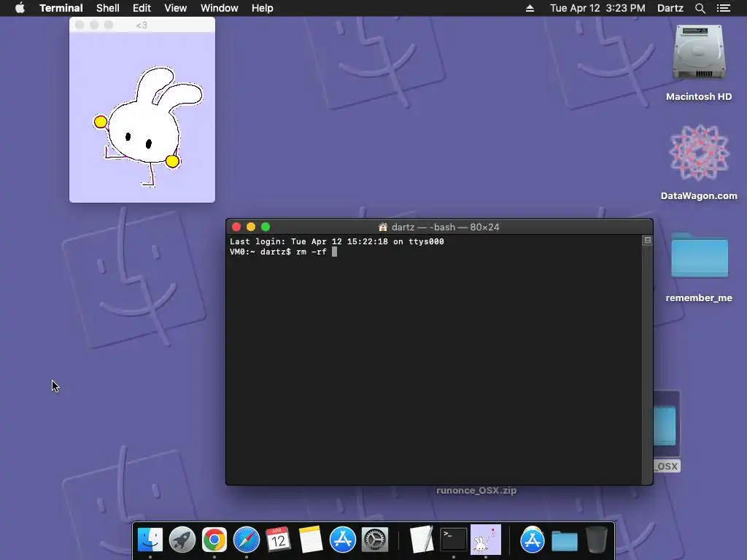Open Google Chrome from the Dock

(214, 540)
